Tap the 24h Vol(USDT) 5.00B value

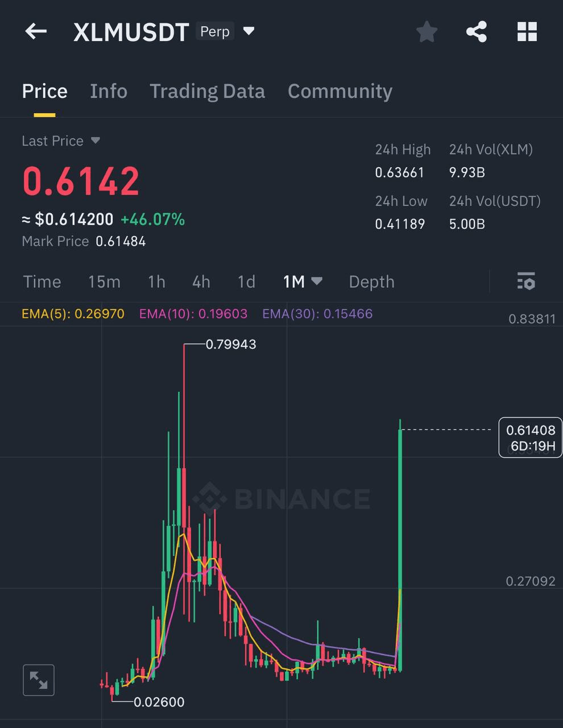pyautogui.click(x=467, y=224)
